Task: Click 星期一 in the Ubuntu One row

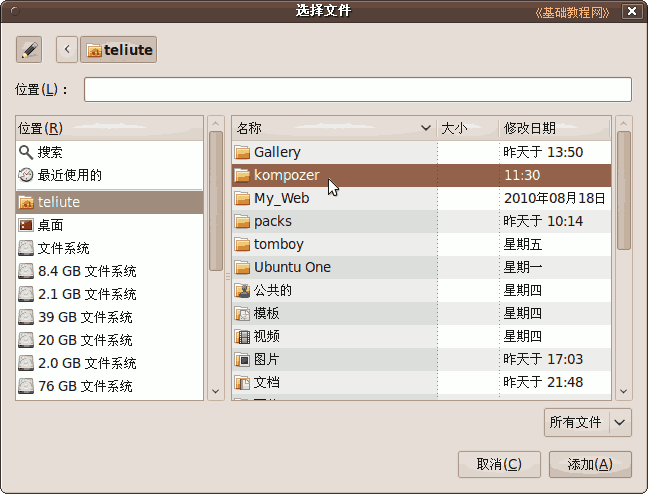Action: click(x=523, y=267)
